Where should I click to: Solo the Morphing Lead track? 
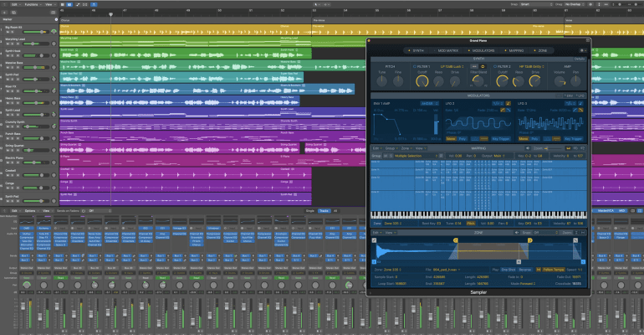(x=12, y=44)
